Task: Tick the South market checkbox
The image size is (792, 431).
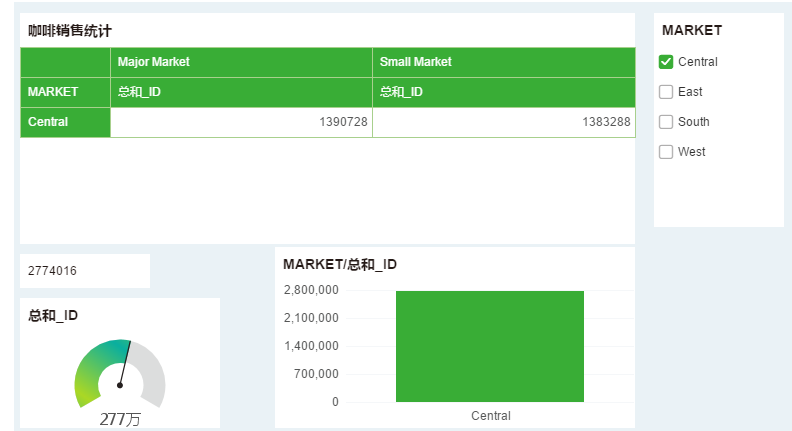Action: [666, 122]
